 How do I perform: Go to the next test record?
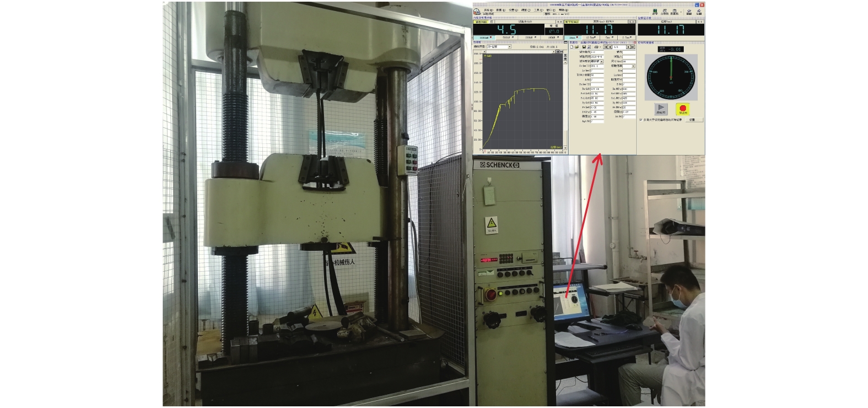(628, 47)
